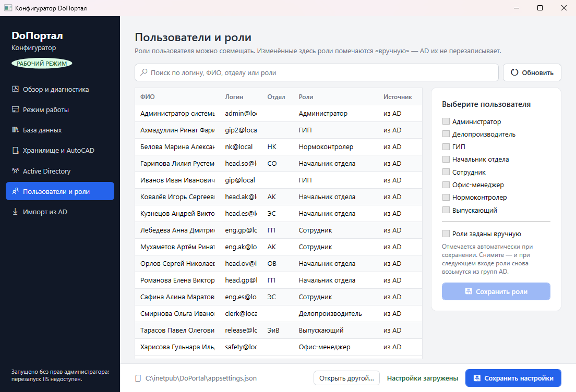Tick the Выпускающий role checkbox

(x=446, y=210)
